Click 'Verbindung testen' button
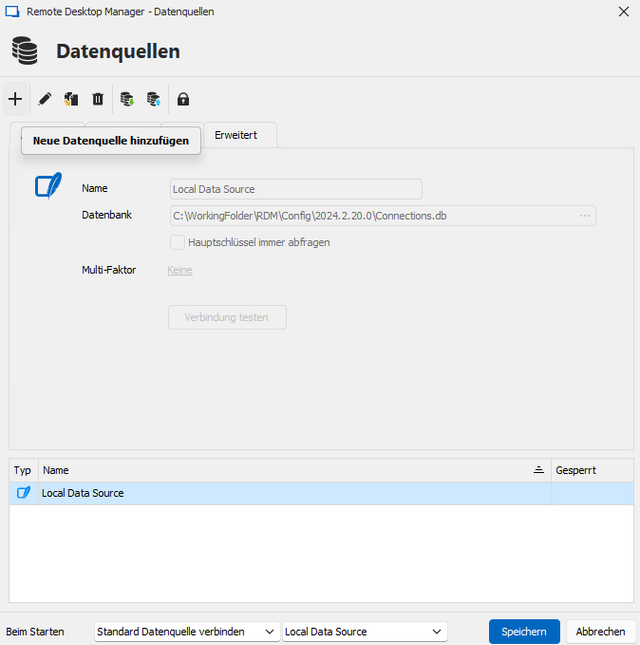This screenshot has height=645, width=640. click(x=227, y=317)
